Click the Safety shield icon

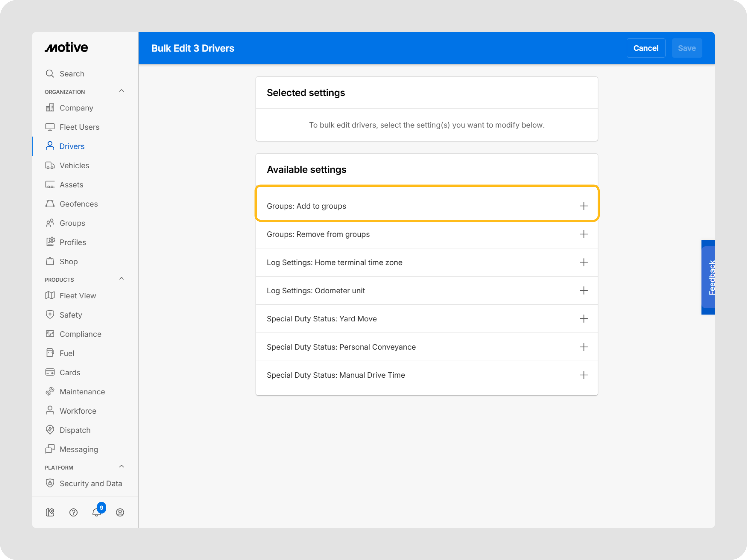click(x=50, y=315)
